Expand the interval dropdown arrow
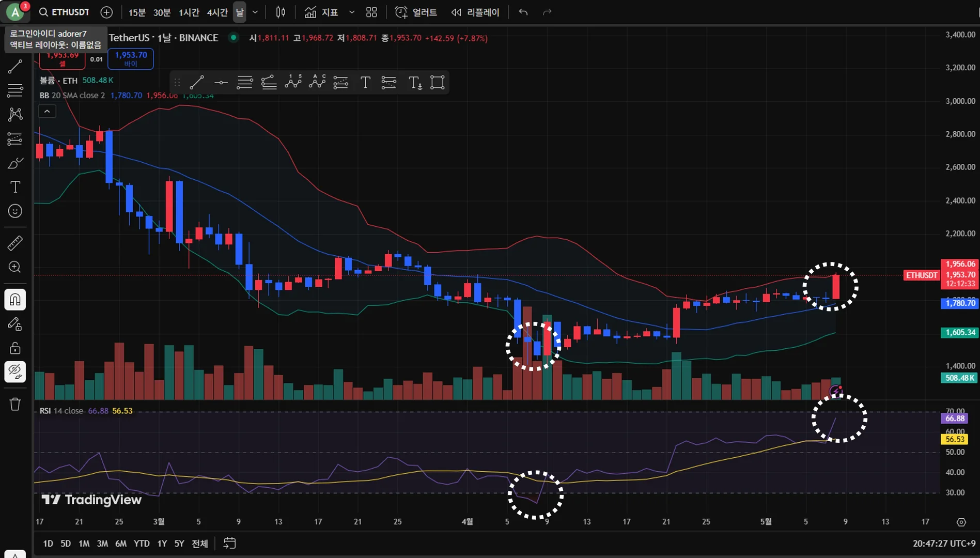The width and height of the screenshot is (980, 558). [x=255, y=12]
